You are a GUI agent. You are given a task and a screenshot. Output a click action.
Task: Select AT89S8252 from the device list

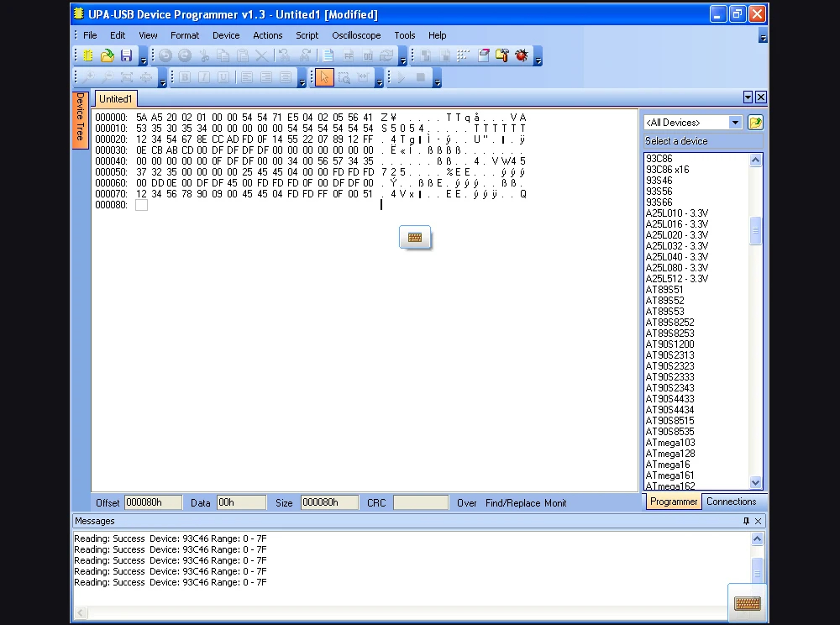[669, 323]
